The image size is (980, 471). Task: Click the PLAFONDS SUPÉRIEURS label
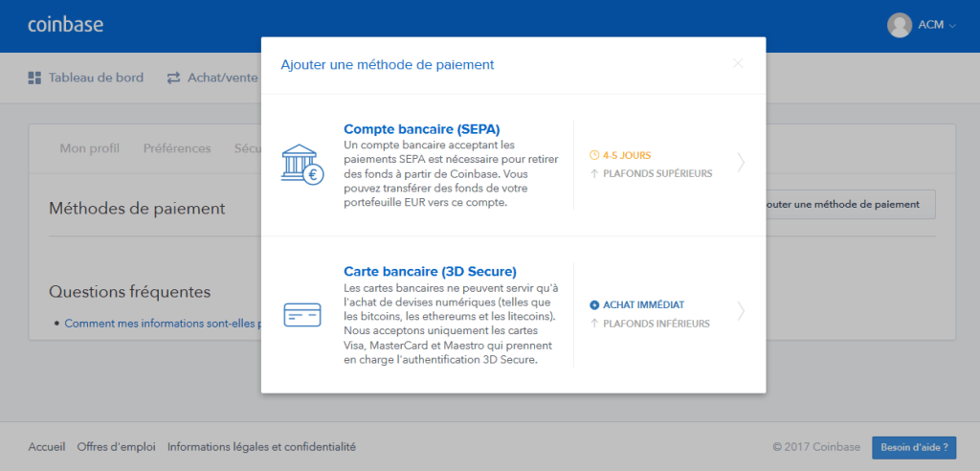click(657, 174)
